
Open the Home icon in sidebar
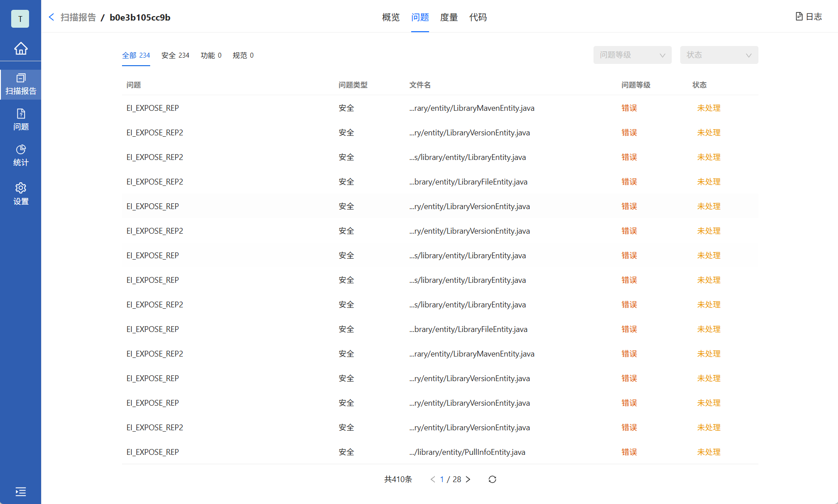[x=21, y=48]
